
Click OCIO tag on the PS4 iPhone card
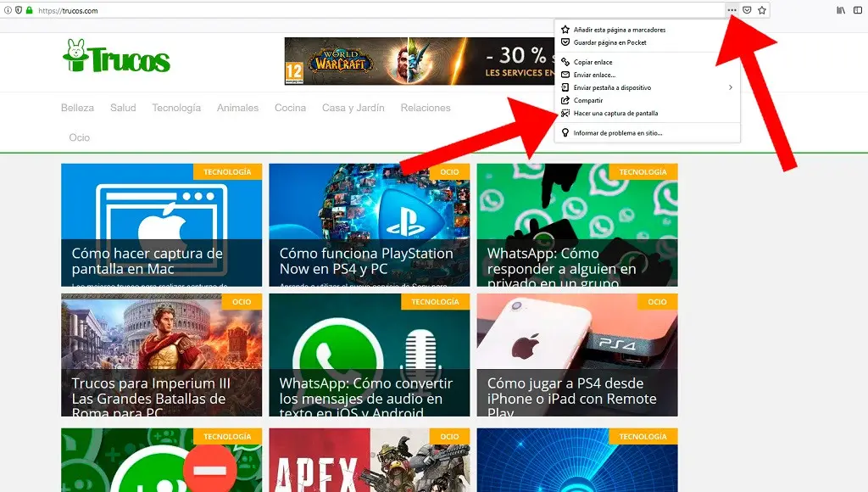pyautogui.click(x=658, y=302)
